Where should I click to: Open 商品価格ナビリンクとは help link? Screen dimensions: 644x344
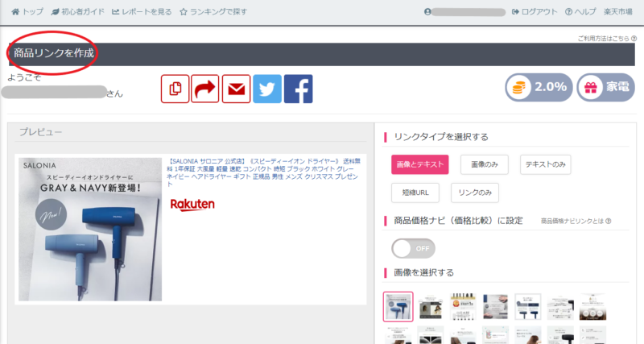point(576,221)
